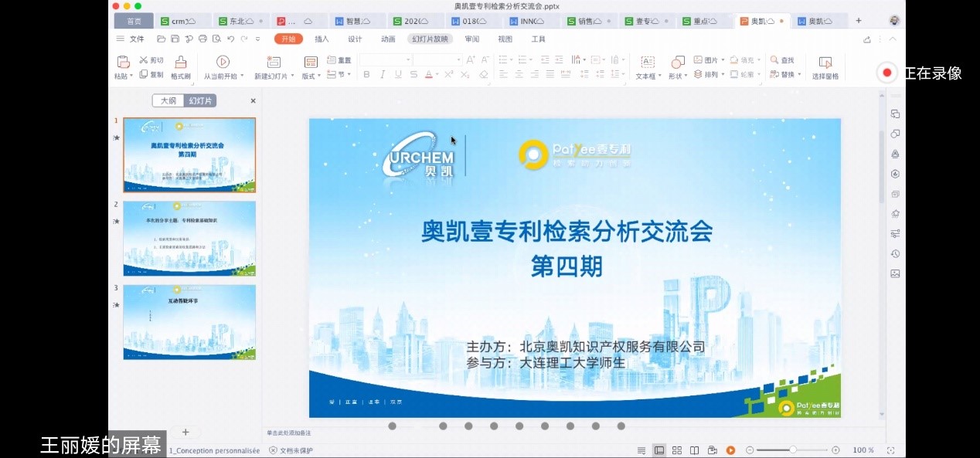Click the save icon in quick toolbar
The width and height of the screenshot is (980, 458).
pos(175,39)
